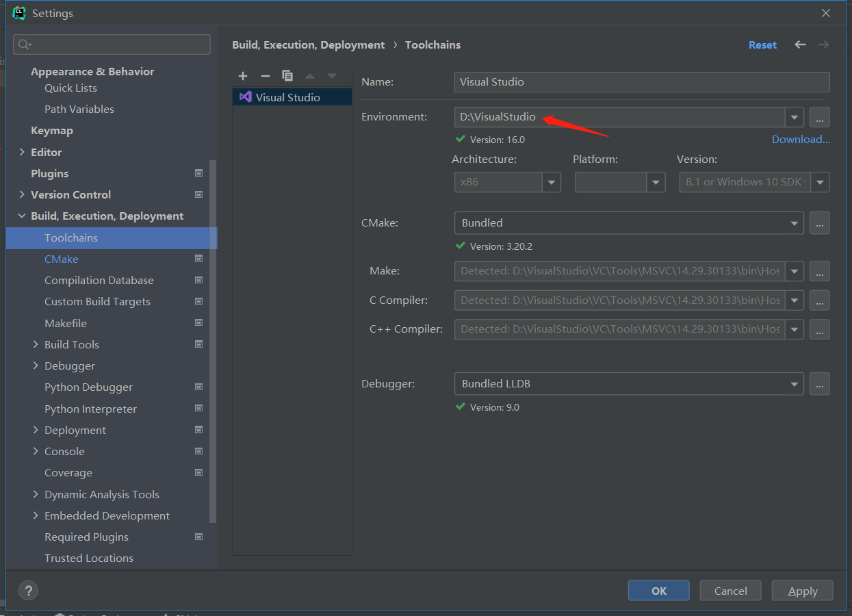
Task: Remove the selected toolchain with minus icon
Action: coord(266,76)
